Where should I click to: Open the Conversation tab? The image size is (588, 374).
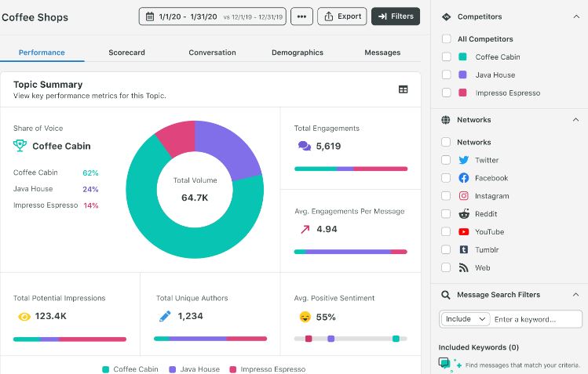click(x=212, y=53)
